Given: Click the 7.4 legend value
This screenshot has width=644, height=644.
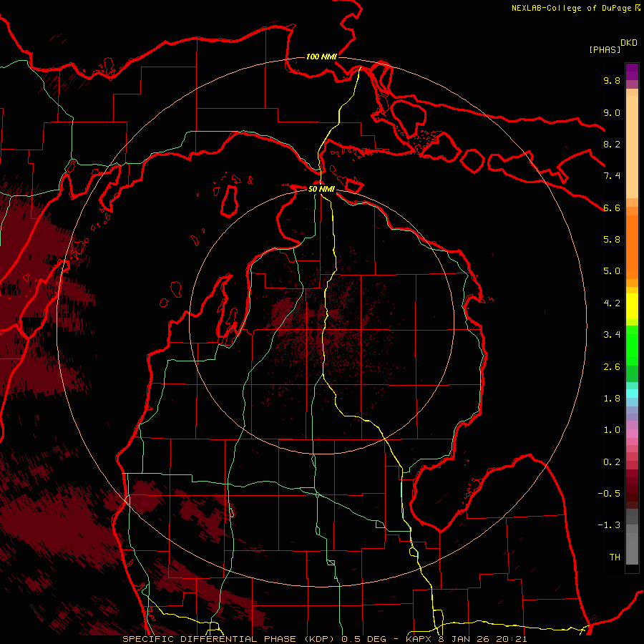Looking at the screenshot, I should pos(612,176).
